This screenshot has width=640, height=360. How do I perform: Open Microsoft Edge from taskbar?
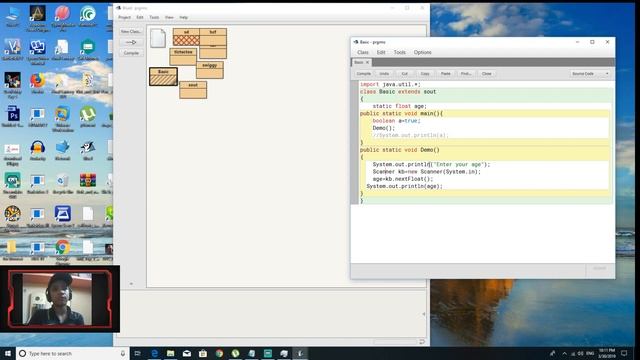tap(154, 353)
